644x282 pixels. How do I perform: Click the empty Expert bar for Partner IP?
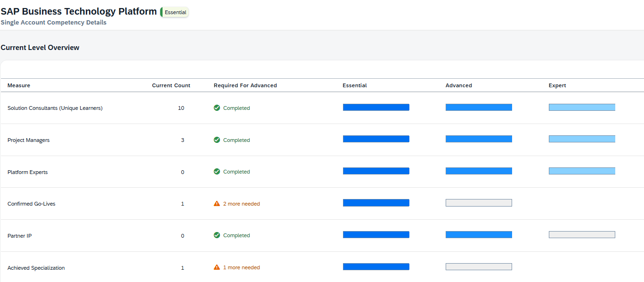[x=582, y=235]
